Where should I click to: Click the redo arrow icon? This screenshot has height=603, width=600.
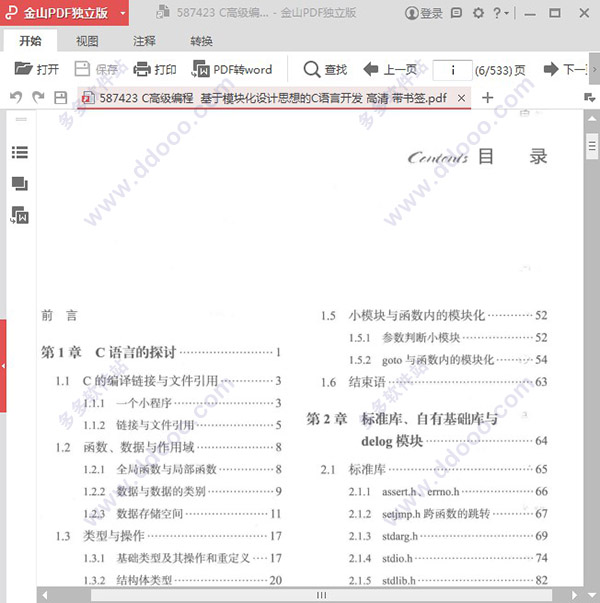coord(38,97)
